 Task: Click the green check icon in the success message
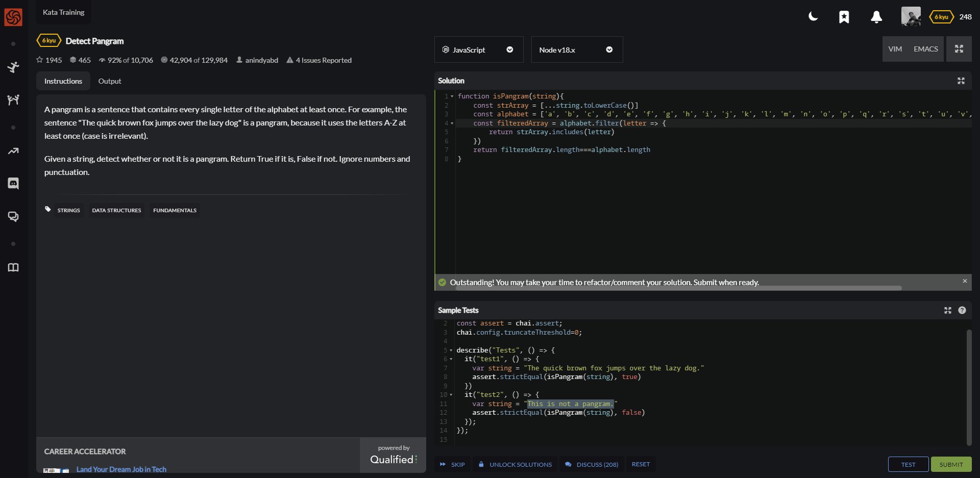(x=442, y=282)
